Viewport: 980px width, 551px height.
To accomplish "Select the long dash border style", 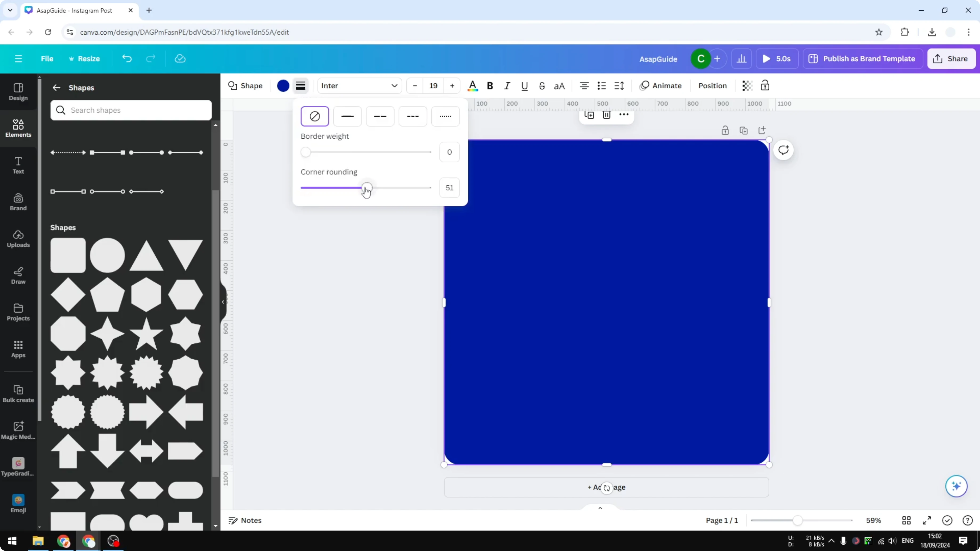I will pos(380,116).
